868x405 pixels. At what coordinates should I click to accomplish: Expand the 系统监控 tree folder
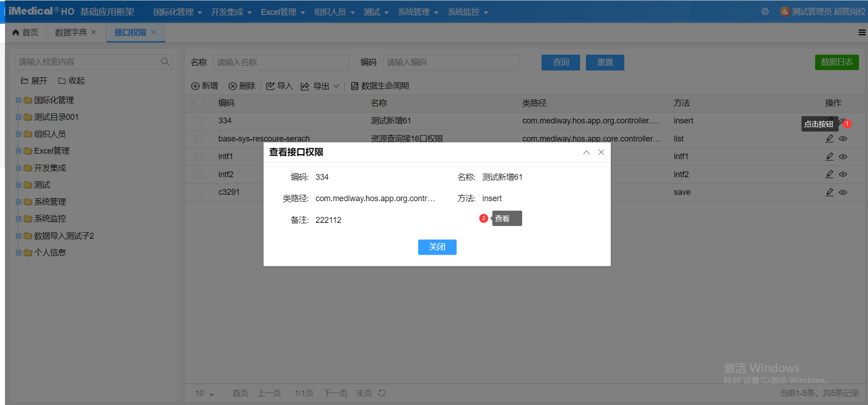click(x=19, y=219)
